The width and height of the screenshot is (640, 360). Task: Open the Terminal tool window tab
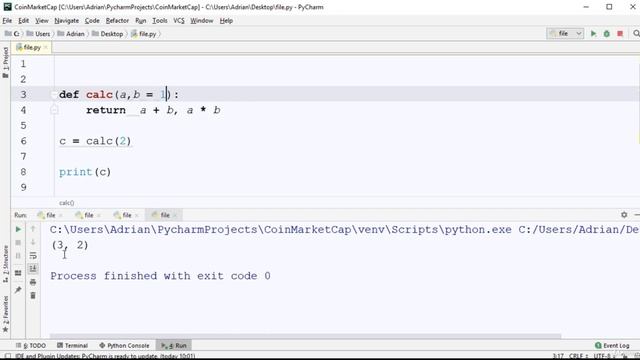pyautogui.click(x=72, y=345)
